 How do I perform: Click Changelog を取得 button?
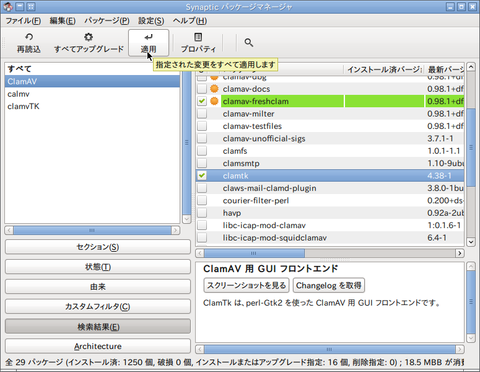[x=329, y=285]
